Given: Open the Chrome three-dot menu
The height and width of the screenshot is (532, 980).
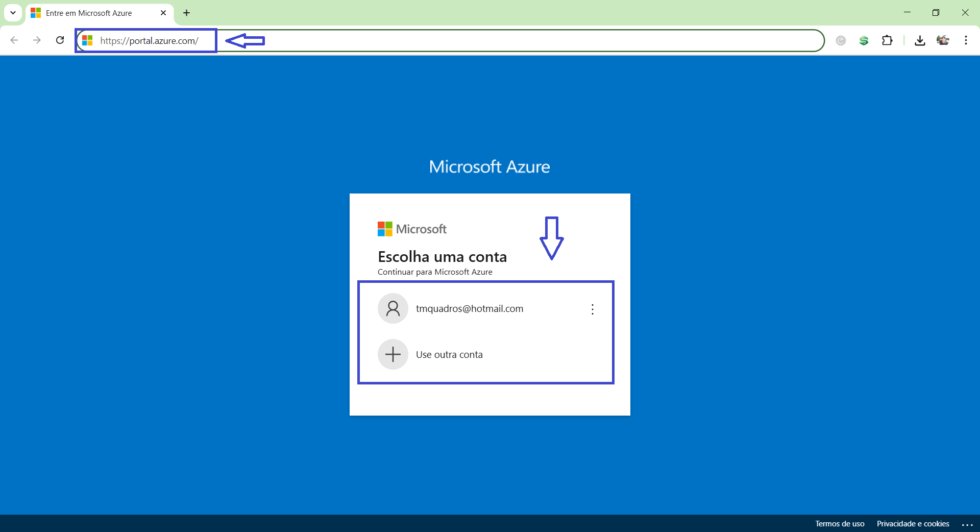Looking at the screenshot, I should click(966, 40).
